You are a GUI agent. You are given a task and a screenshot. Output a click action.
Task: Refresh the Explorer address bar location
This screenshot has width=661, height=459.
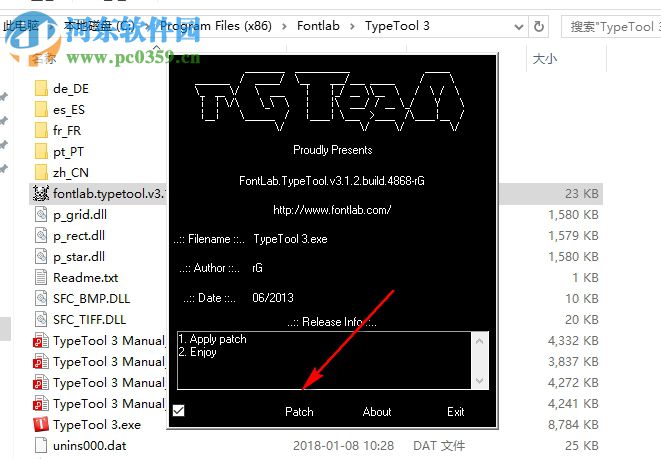[x=539, y=27]
